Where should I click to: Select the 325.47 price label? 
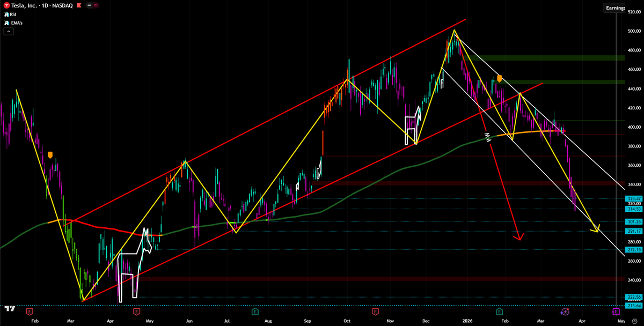(x=634, y=198)
